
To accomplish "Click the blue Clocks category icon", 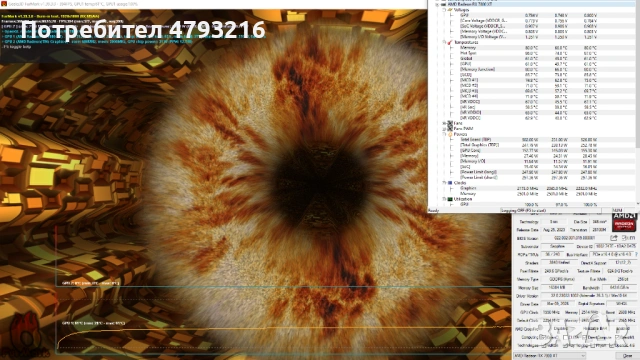I will [x=450, y=183].
